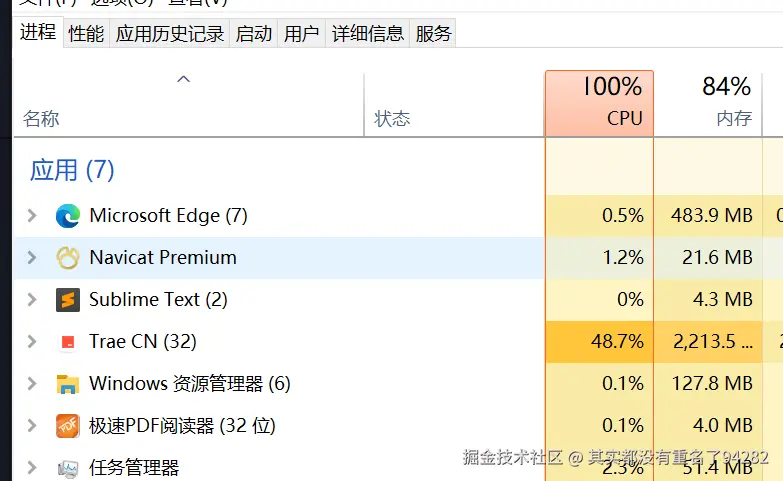Select the Windows 资源管理器 (6) name
783x481 pixels.
[190, 384]
